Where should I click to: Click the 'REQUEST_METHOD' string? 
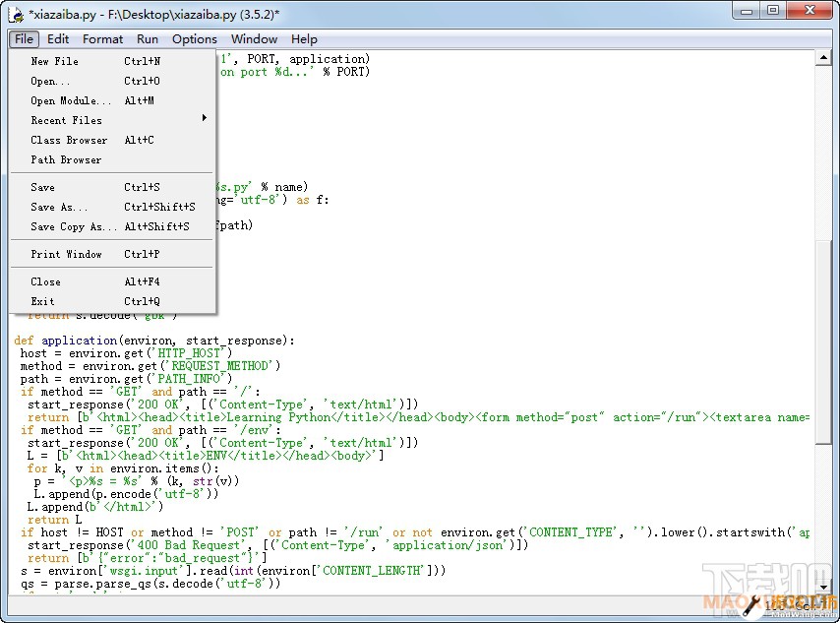[x=219, y=366]
